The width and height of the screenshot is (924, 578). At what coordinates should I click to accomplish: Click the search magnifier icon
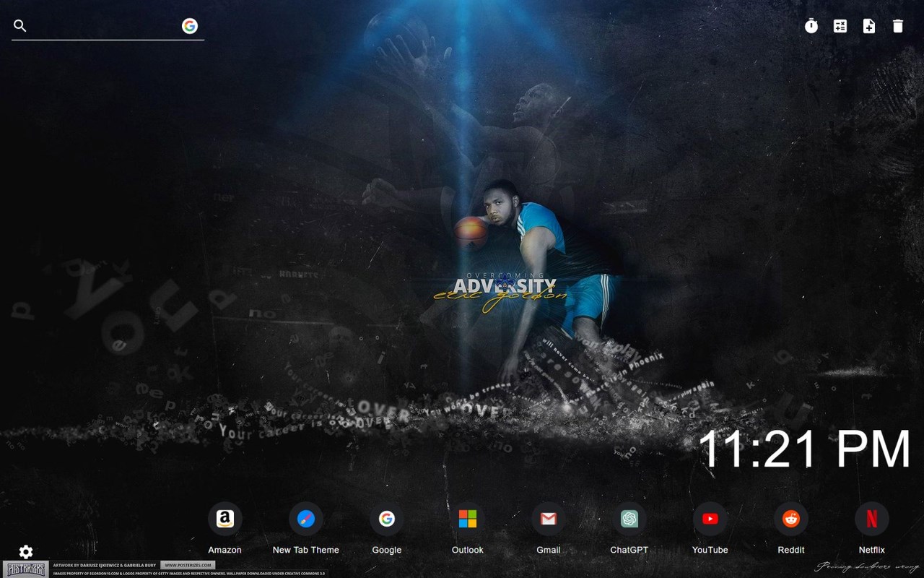point(20,26)
